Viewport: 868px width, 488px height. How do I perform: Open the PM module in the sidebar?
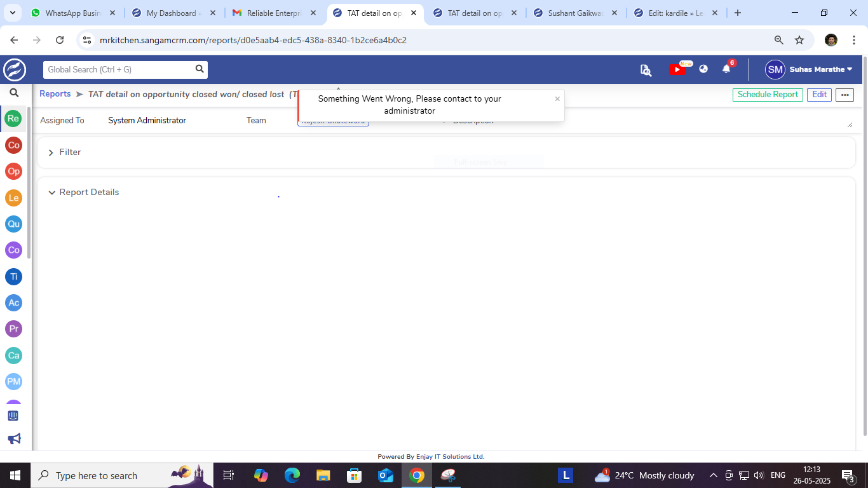click(13, 382)
